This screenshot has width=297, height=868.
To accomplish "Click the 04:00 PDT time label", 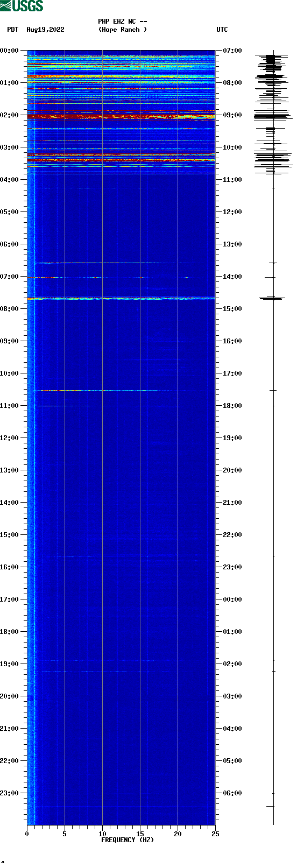I will [9, 180].
